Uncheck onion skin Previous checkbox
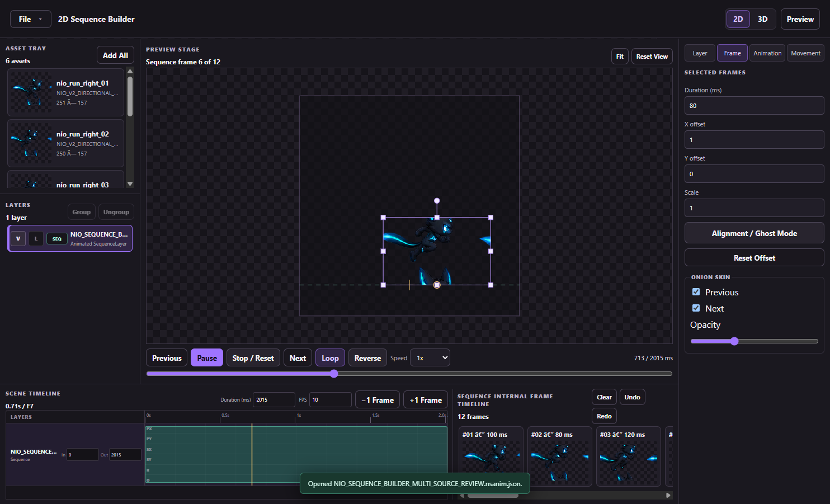This screenshot has height=504, width=830. (696, 292)
